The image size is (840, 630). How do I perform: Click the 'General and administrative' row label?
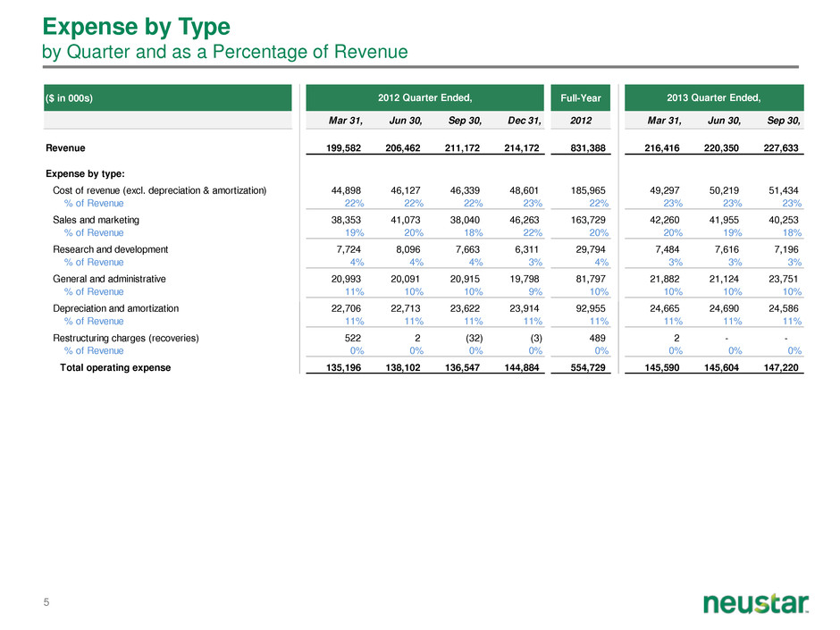[109, 279]
